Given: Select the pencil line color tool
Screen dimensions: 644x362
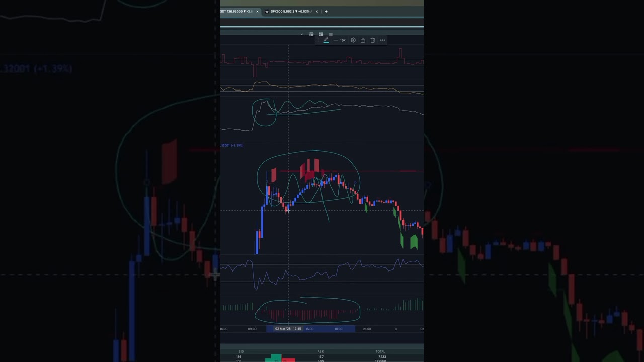Looking at the screenshot, I should click(x=326, y=40).
